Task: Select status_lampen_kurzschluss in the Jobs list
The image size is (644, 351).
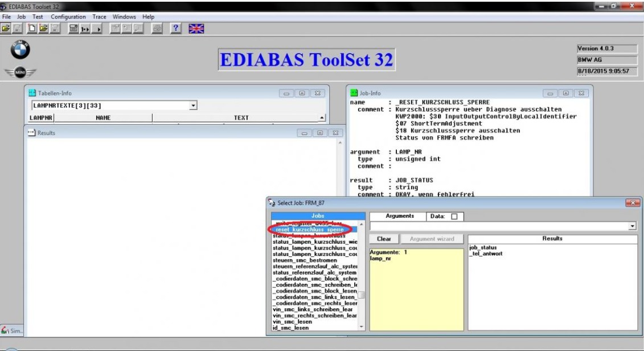Action: pyautogui.click(x=309, y=236)
